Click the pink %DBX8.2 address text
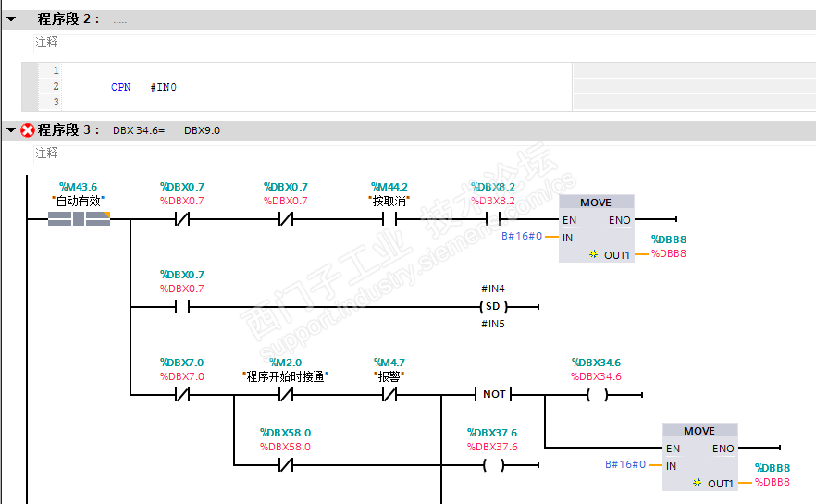This screenshot has width=816, height=504. pyautogui.click(x=493, y=201)
